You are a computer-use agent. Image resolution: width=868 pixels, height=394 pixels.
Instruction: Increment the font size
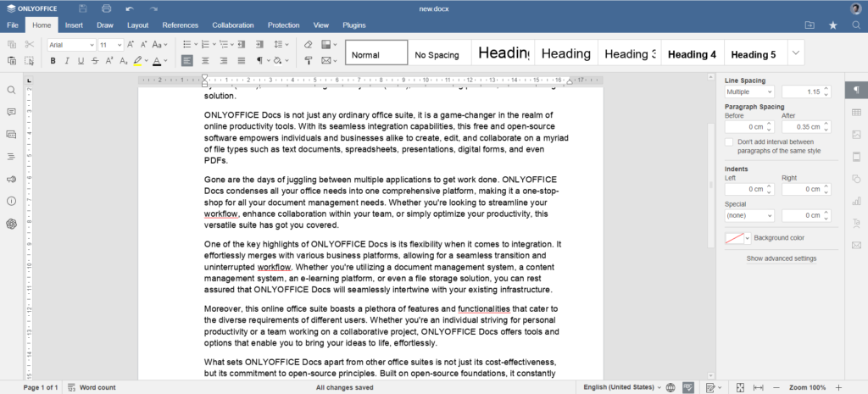coord(131,44)
